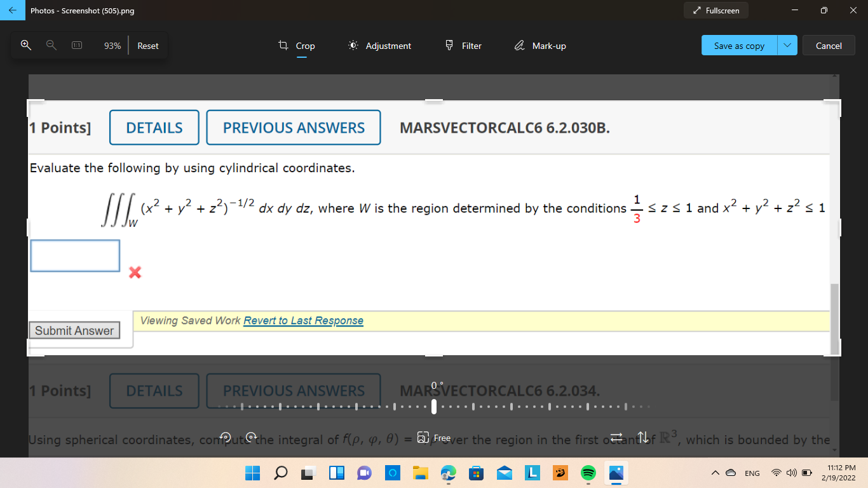Flip the photo using the flip icon
Image resolution: width=868 pixels, height=488 pixels.
pyautogui.click(x=615, y=437)
